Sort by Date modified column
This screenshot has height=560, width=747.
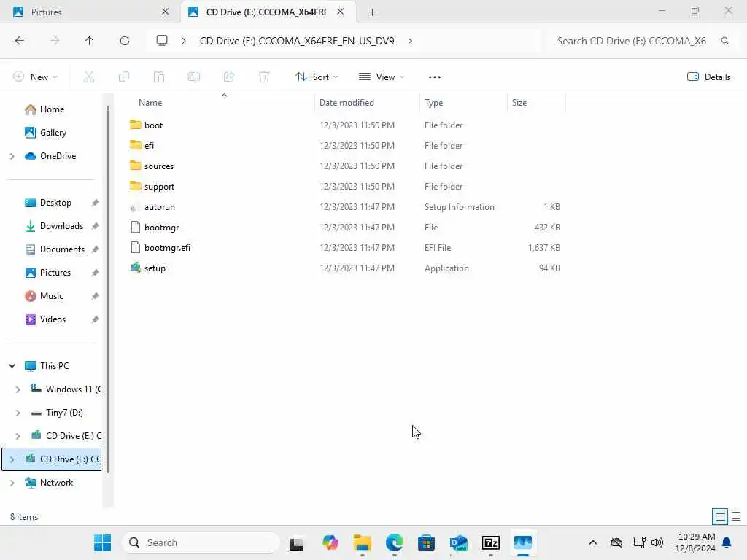(347, 103)
